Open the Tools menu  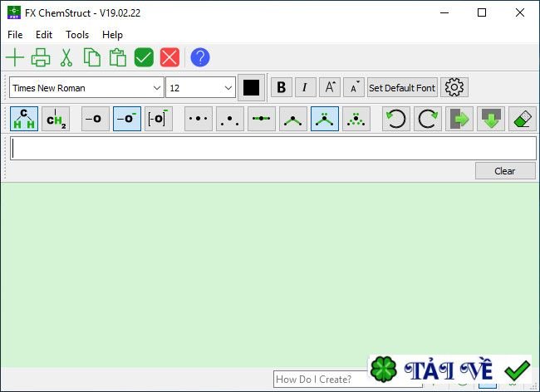[77, 35]
